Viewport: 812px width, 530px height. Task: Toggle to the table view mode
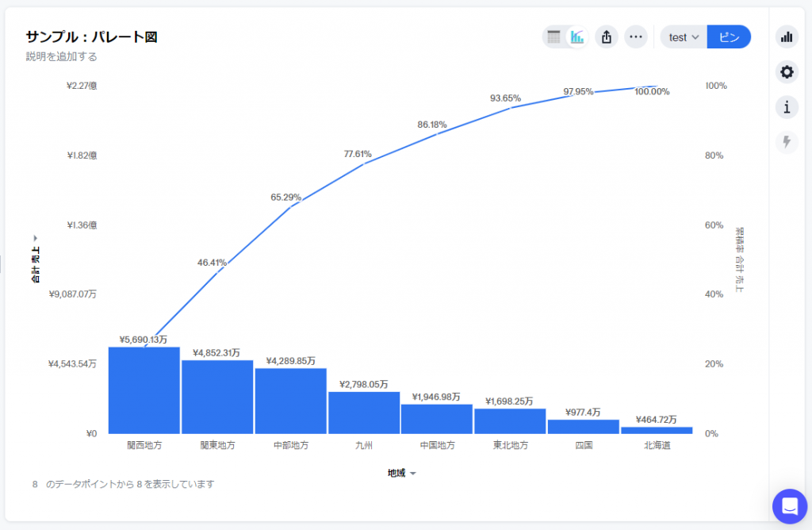click(x=553, y=36)
